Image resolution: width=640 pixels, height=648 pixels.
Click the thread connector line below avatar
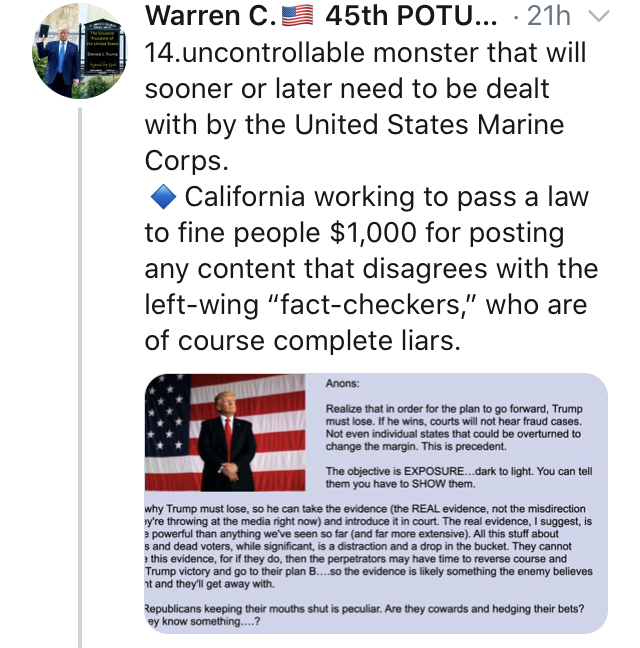click(x=80, y=377)
